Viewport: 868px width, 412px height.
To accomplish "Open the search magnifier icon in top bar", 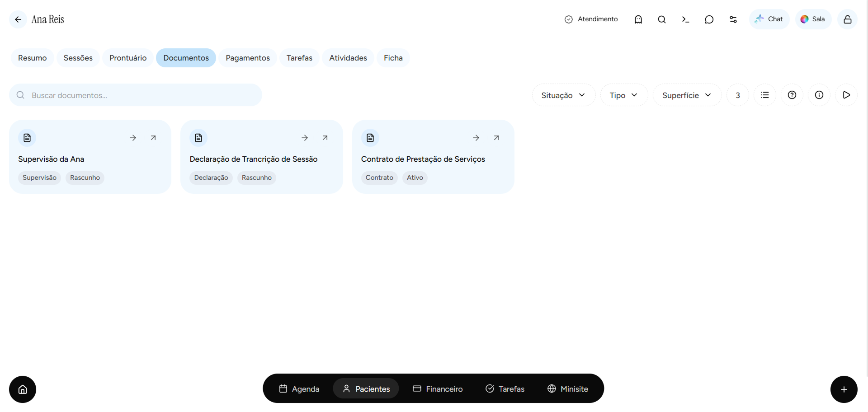I will point(662,19).
